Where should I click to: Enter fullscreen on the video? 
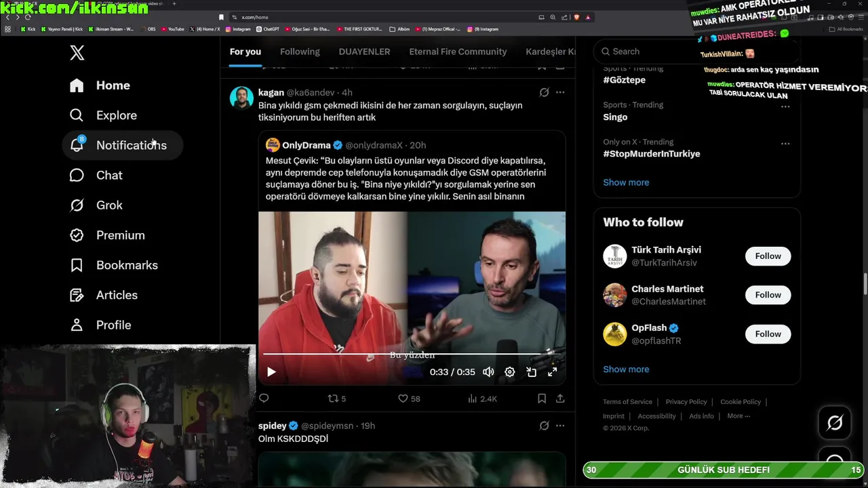click(553, 371)
